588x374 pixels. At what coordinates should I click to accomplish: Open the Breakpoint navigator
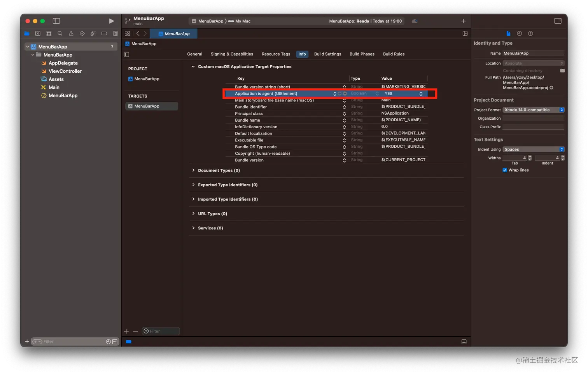(x=104, y=33)
